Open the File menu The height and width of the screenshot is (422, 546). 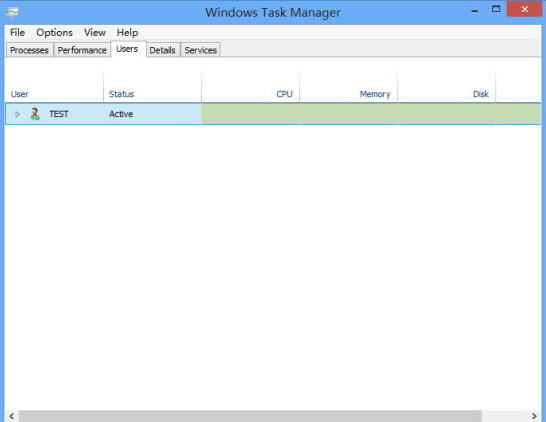tap(17, 32)
